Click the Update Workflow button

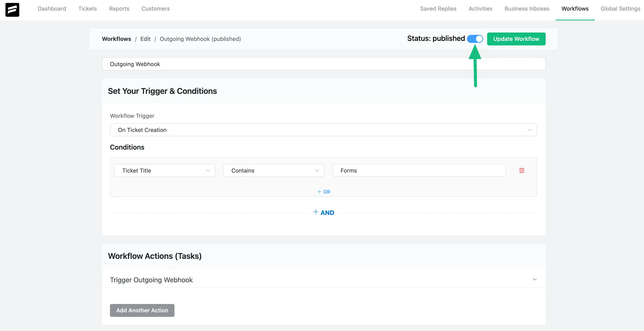tap(516, 39)
